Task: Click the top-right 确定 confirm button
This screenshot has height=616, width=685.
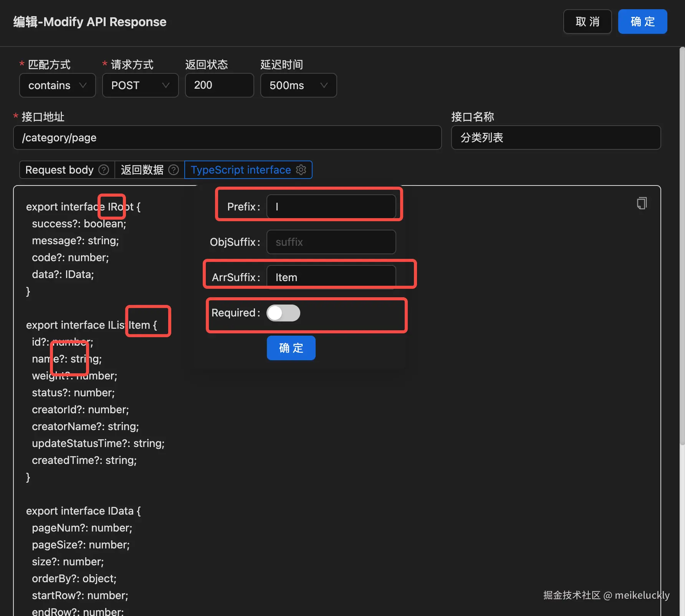Action: pos(642,22)
